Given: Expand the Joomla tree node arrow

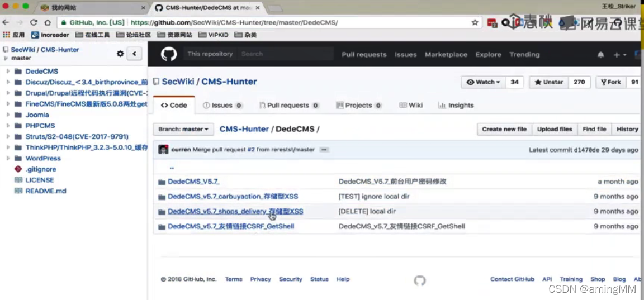Looking at the screenshot, I should coord(8,115).
